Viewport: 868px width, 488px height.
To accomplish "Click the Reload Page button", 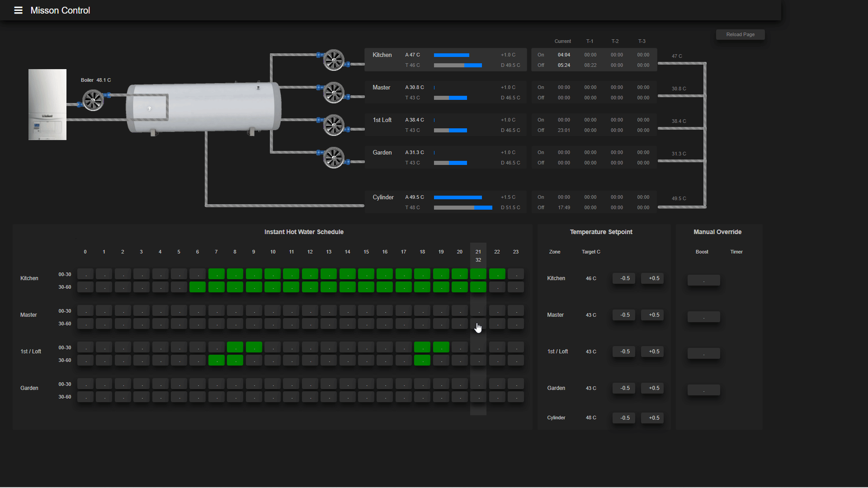I will 741,34.
